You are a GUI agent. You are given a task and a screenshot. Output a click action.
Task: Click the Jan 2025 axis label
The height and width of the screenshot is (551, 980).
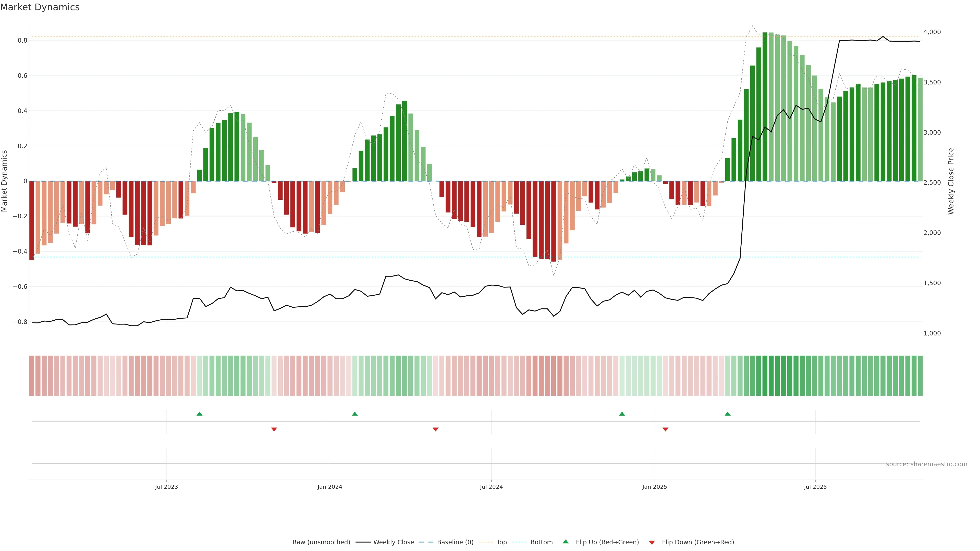[654, 487]
